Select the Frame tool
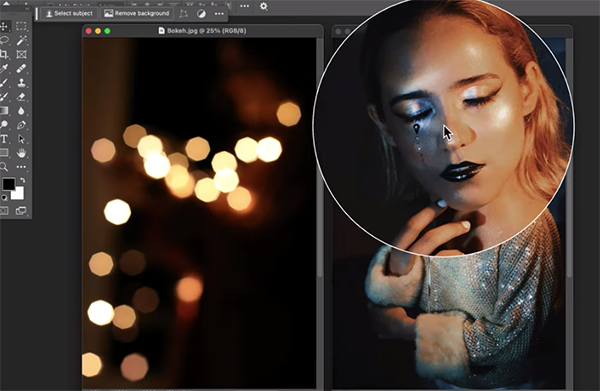The width and height of the screenshot is (600, 391). [x=21, y=54]
